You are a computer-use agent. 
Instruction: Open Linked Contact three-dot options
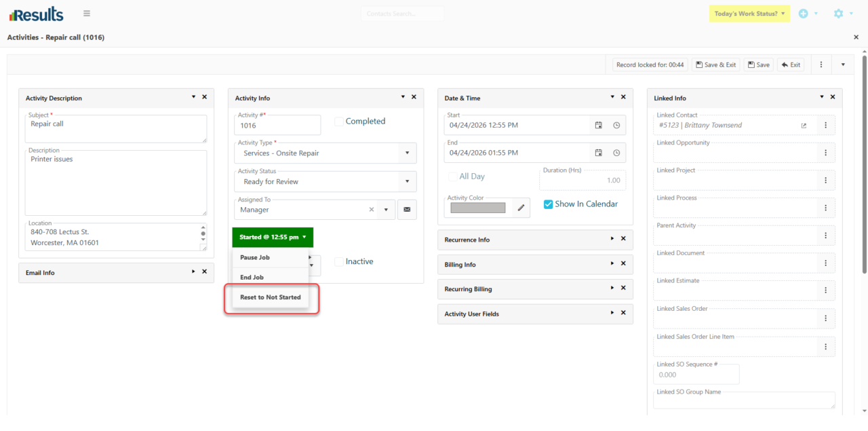pyautogui.click(x=826, y=126)
